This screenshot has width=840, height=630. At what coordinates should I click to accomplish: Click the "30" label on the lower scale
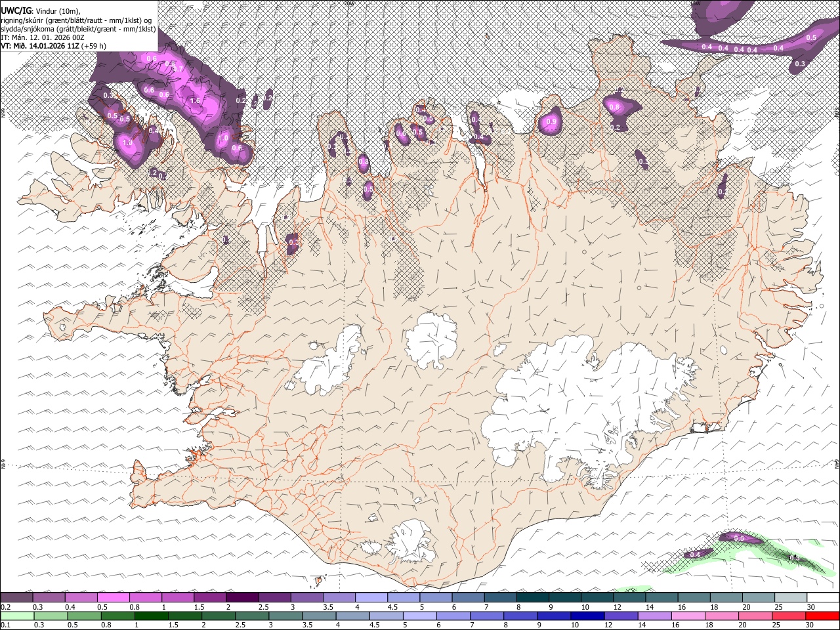click(810, 625)
